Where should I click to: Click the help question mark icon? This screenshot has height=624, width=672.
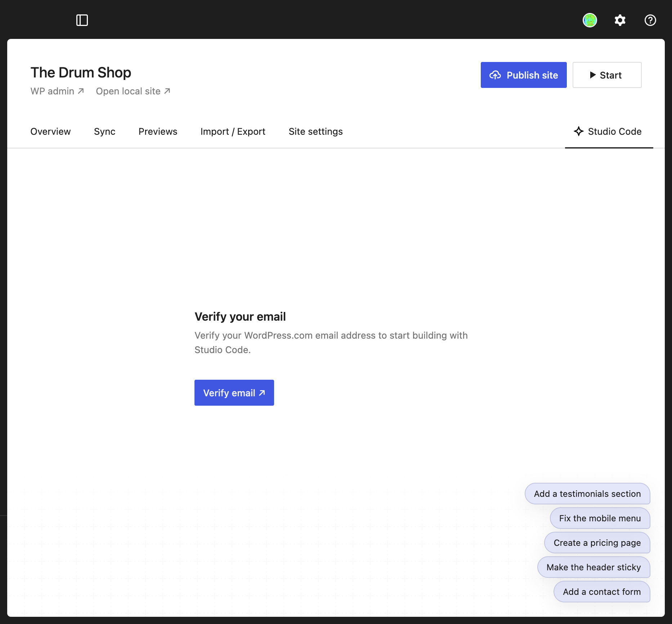click(650, 20)
